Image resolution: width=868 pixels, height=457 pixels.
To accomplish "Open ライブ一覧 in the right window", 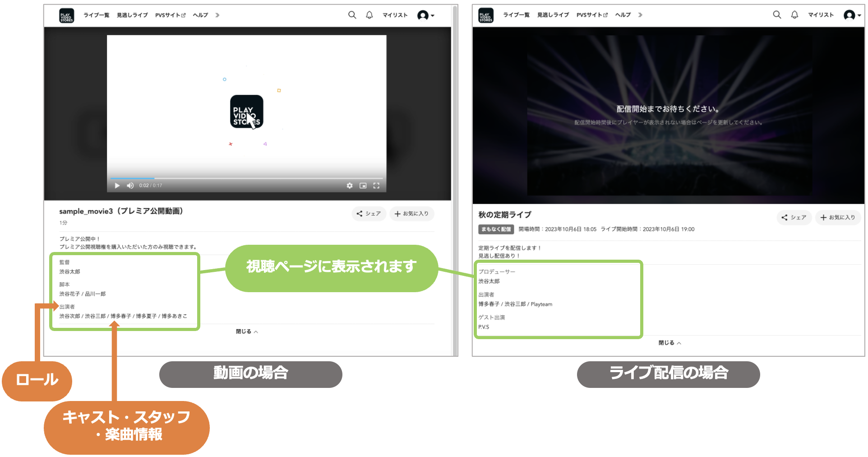I will [x=517, y=15].
